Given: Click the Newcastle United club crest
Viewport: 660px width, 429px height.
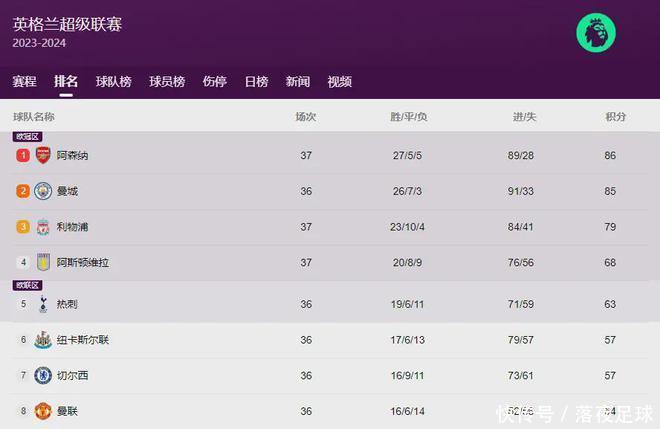Looking at the screenshot, I should tap(43, 340).
